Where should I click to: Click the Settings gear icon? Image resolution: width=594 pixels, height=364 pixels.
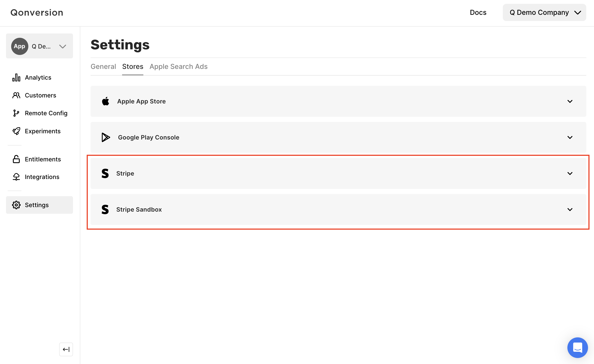[x=16, y=205]
